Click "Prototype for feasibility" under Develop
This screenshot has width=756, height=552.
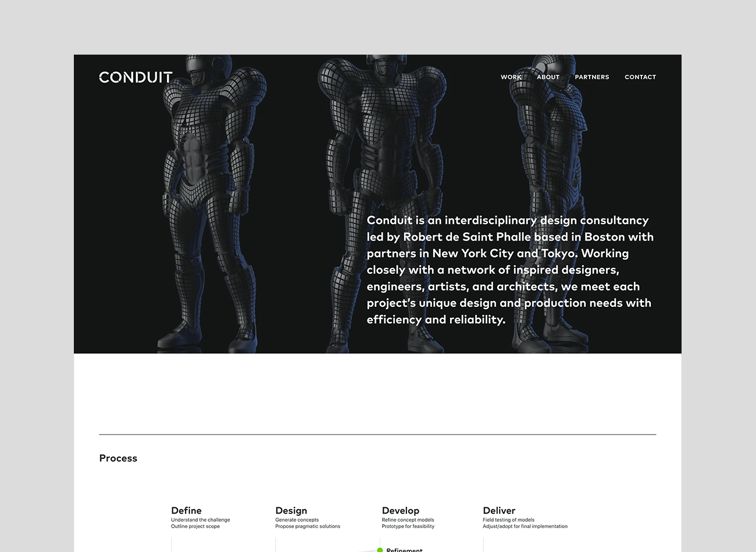408,526
